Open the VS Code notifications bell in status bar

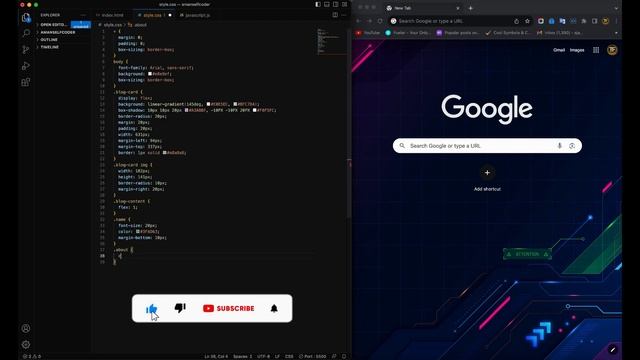point(344,356)
